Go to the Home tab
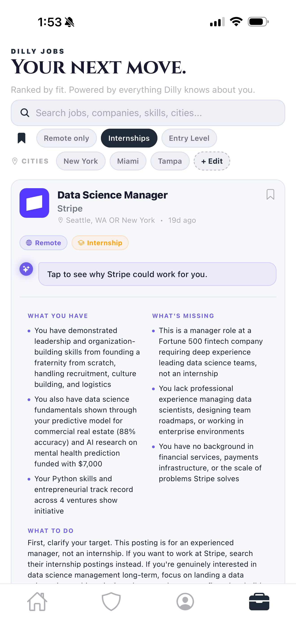The width and height of the screenshot is (296, 644). tap(37, 602)
